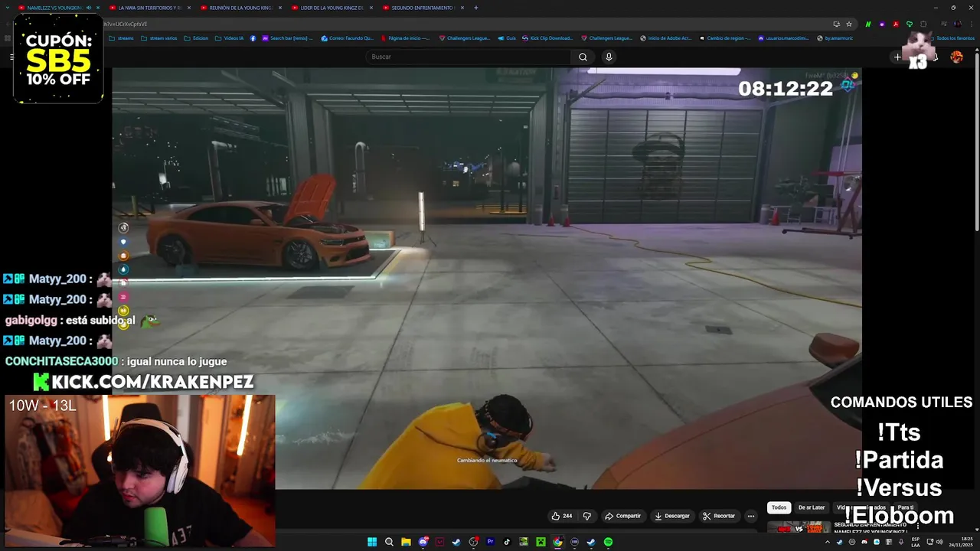Open OBS Studio from taskbar
The width and height of the screenshot is (980, 551).
point(473,542)
